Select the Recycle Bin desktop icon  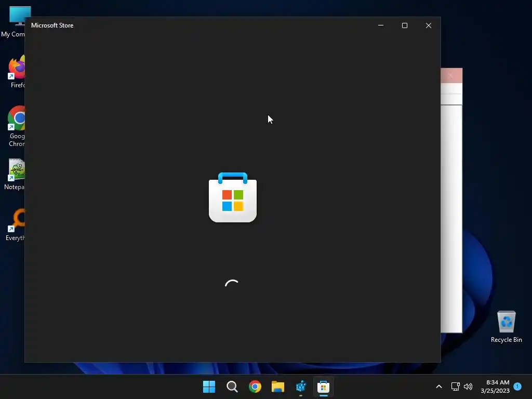point(506,327)
